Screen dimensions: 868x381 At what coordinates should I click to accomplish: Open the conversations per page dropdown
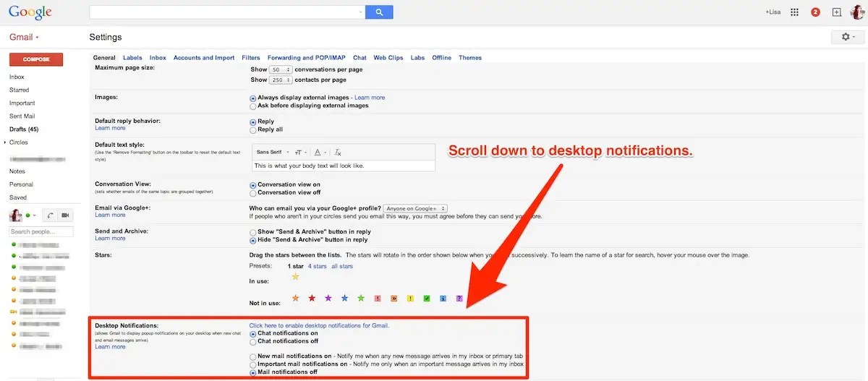[280, 70]
